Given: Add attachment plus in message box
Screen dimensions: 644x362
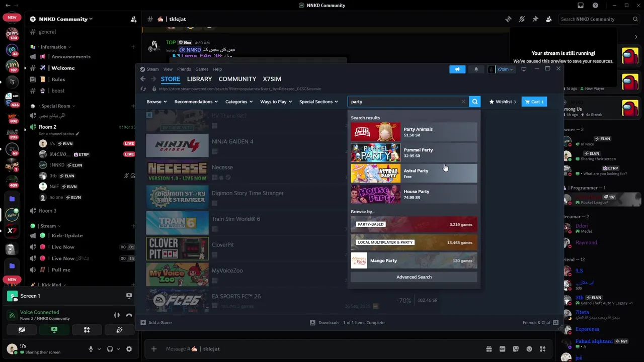Looking at the screenshot, I should [154, 349].
